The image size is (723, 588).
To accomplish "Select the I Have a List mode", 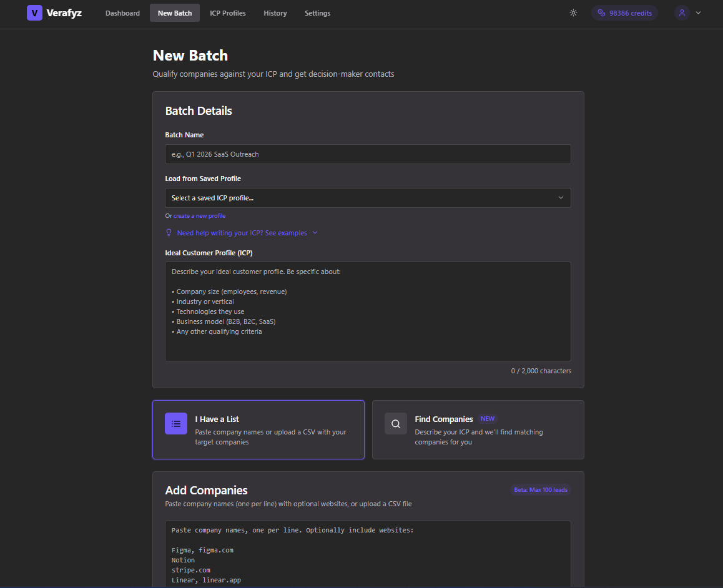I will point(258,429).
